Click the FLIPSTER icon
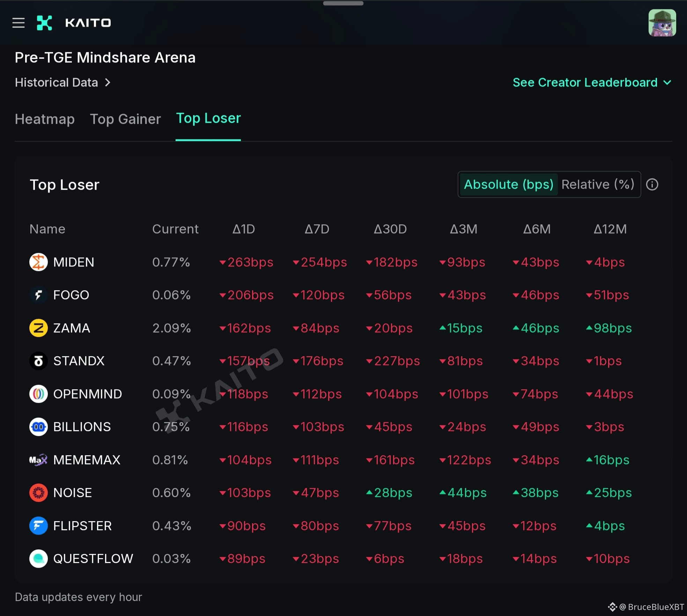Image resolution: width=687 pixels, height=616 pixels. [x=38, y=526]
